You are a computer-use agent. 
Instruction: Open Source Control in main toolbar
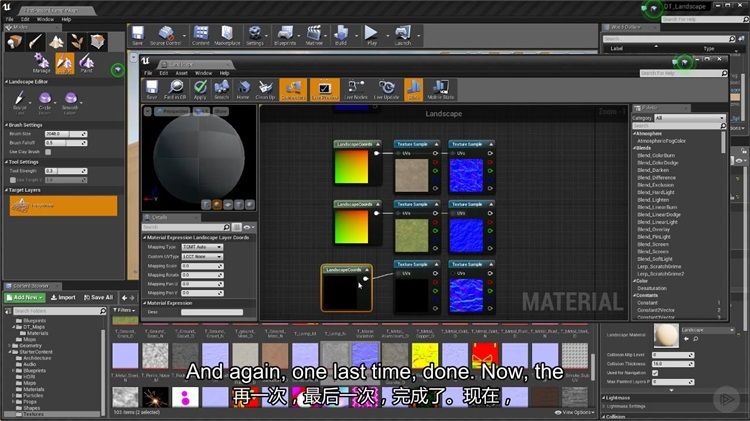(165, 36)
